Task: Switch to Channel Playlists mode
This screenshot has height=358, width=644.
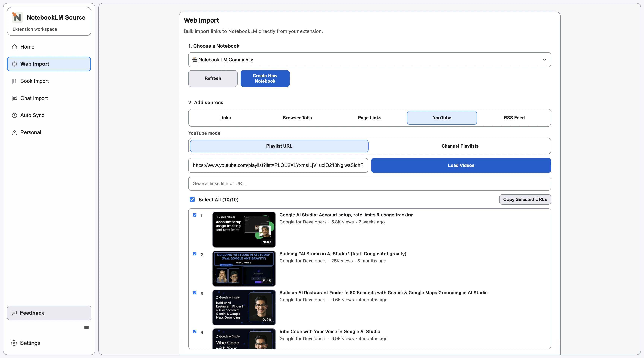Action: click(460, 146)
